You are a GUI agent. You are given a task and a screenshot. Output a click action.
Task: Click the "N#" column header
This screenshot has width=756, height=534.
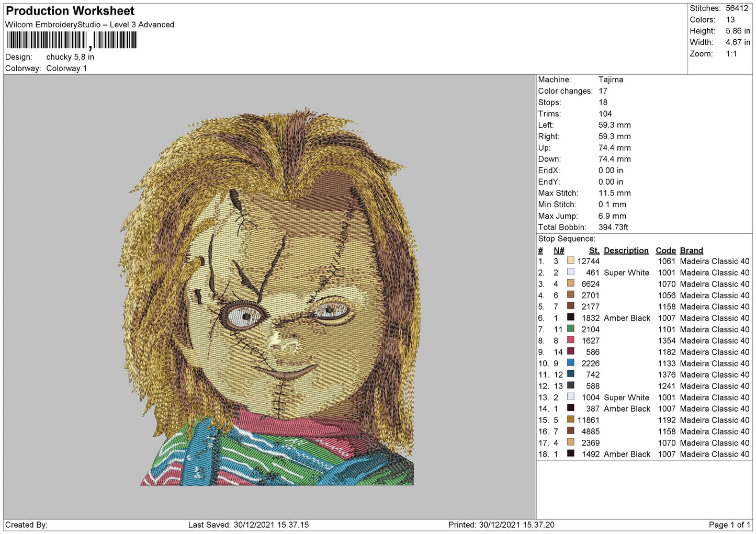(559, 251)
